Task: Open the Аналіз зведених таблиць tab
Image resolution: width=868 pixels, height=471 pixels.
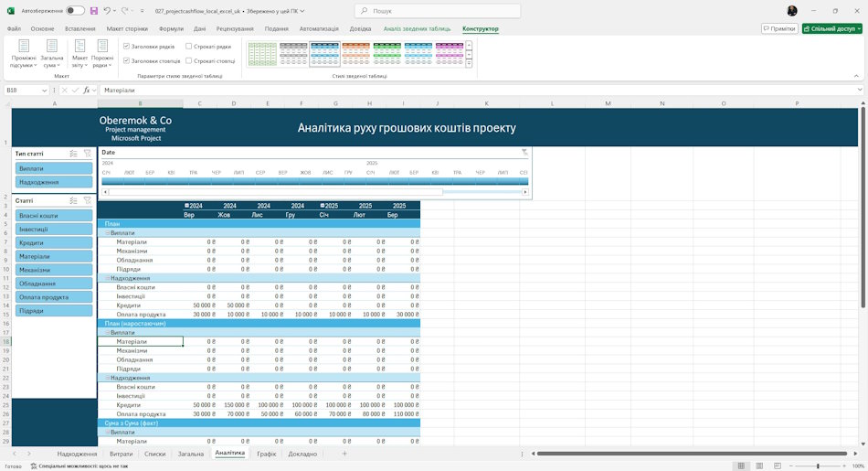Action: click(417, 29)
